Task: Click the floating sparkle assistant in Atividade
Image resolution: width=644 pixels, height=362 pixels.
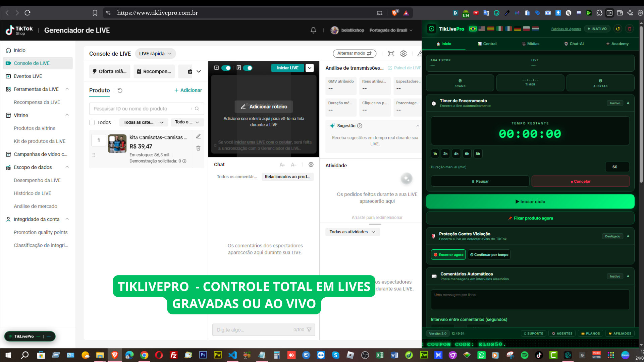Action: tap(406, 179)
